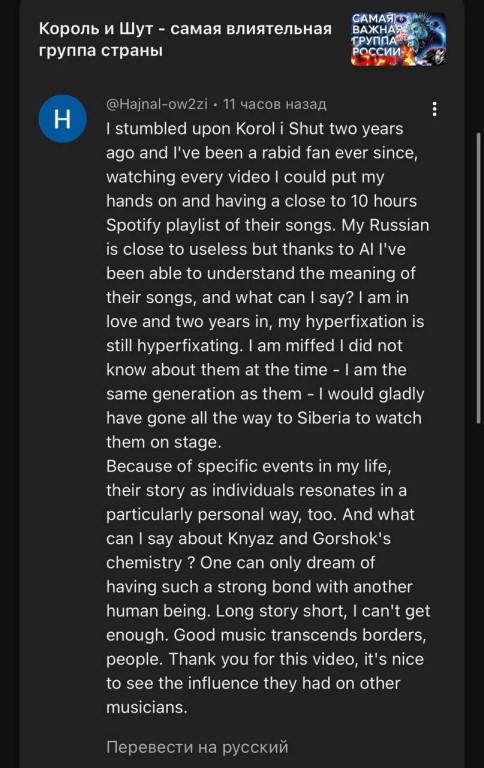Click the name "Gorshok's" in the comment
Viewport: 484px width, 768px height.
(351, 538)
